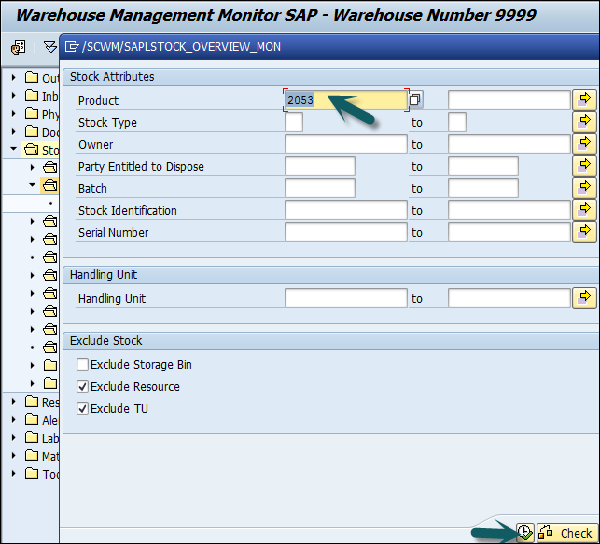Image resolution: width=600 pixels, height=544 pixels.
Task: Click the Stock Type to field
Action: click(x=457, y=122)
